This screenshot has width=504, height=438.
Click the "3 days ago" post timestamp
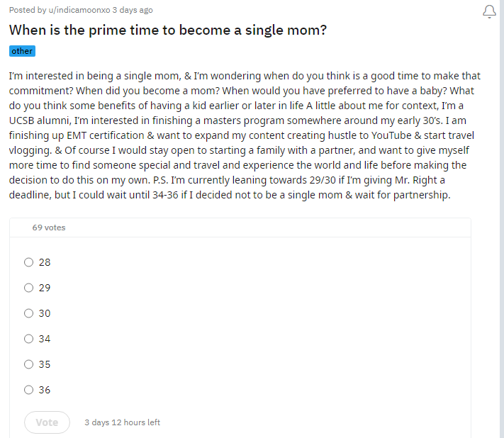133,10
